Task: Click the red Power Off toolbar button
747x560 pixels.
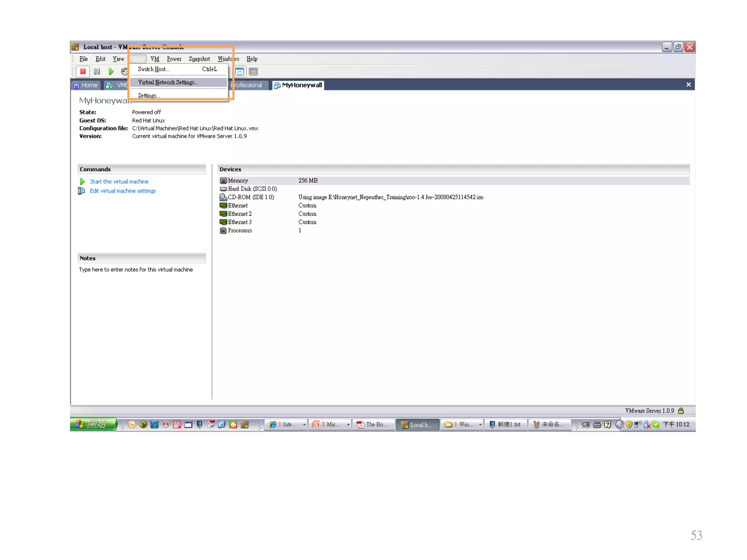Action: [x=83, y=71]
